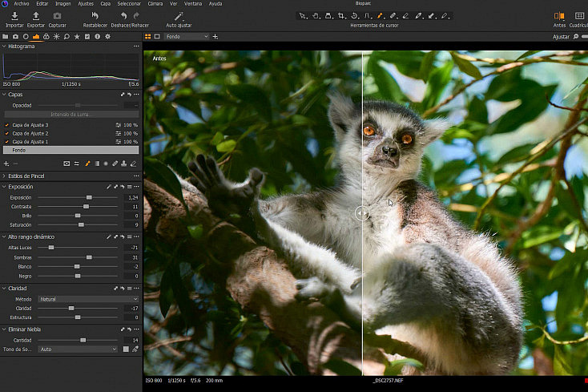The width and height of the screenshot is (588, 392).
Task: Select the Fondo background layer
Action: (71, 150)
